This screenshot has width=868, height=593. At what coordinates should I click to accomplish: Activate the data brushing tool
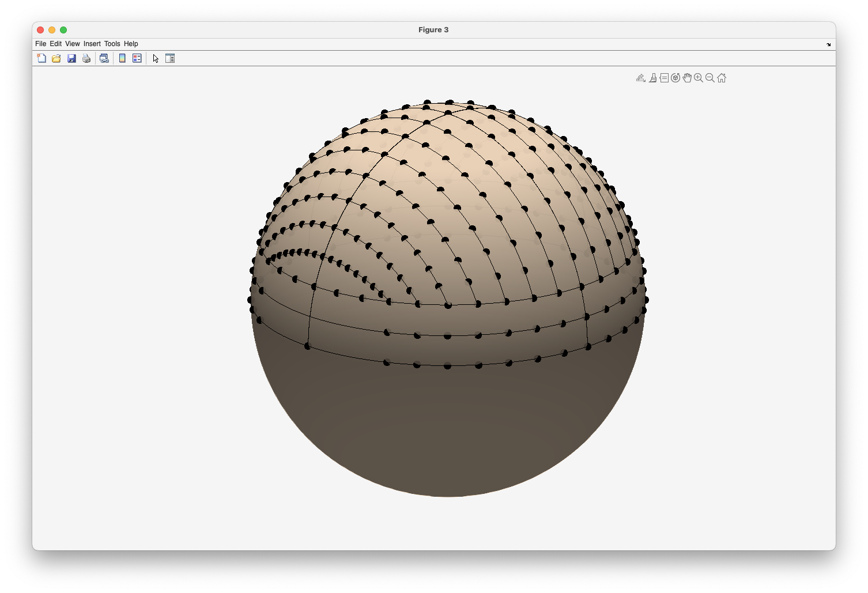(652, 78)
